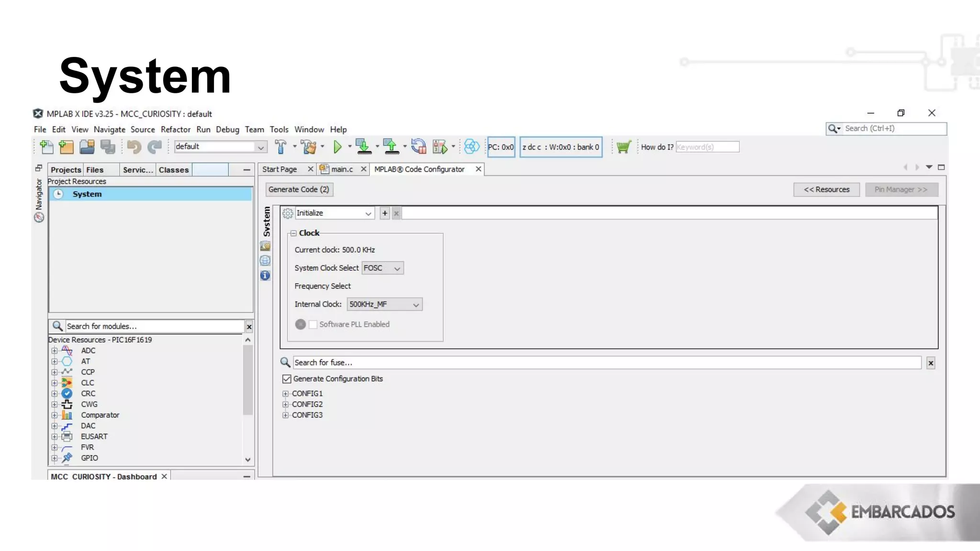Viewport: 980px width, 551px height.
Task: Click Make and Program Device icon
Action: click(364, 147)
